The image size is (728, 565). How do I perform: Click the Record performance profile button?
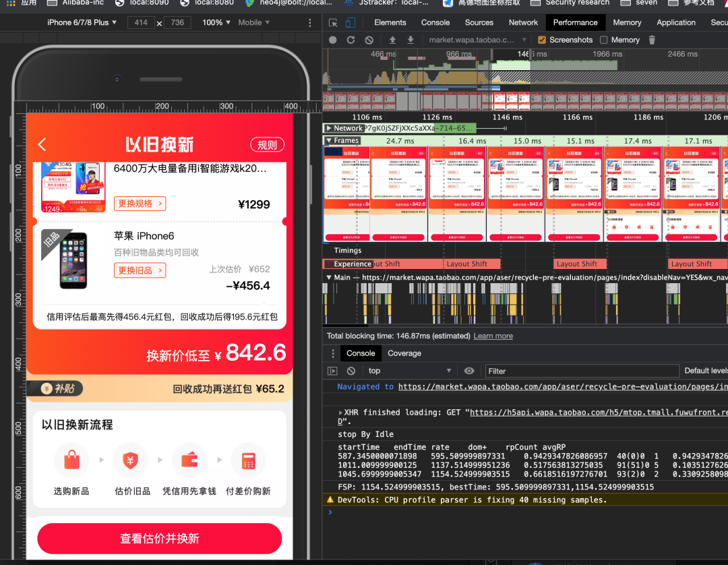pyautogui.click(x=332, y=40)
